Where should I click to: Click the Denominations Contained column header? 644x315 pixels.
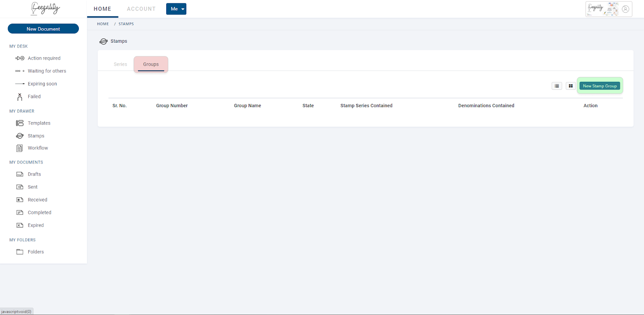tap(486, 106)
